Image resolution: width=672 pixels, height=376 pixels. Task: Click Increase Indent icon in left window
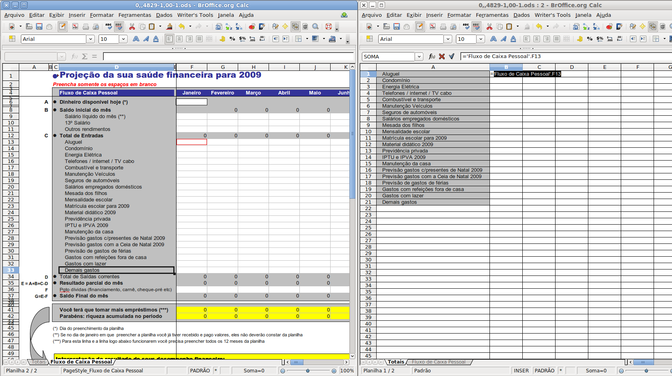click(285, 39)
